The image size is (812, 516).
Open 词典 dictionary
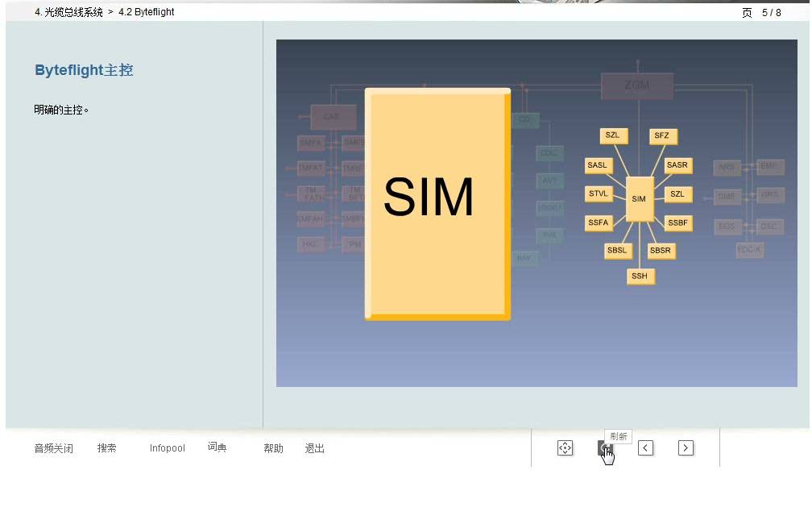click(x=217, y=447)
